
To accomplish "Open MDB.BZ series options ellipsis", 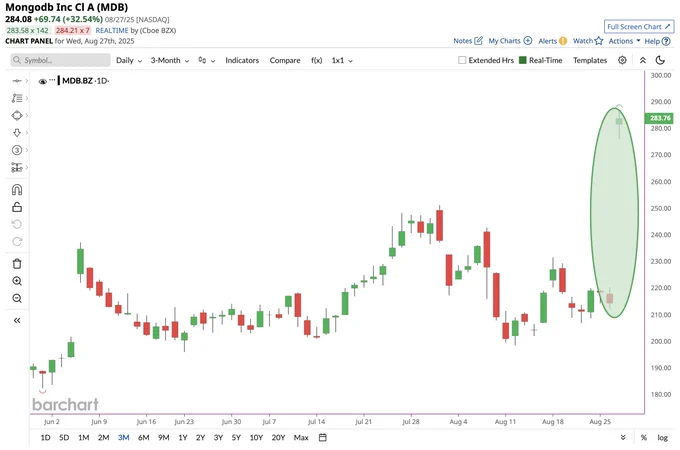I will pyautogui.click(x=52, y=80).
